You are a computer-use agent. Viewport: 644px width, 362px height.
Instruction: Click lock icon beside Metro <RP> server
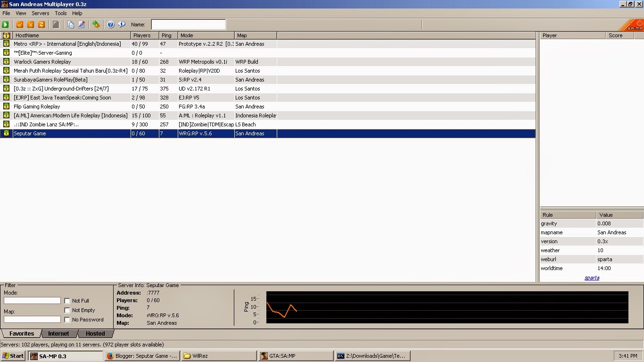pos(6,44)
